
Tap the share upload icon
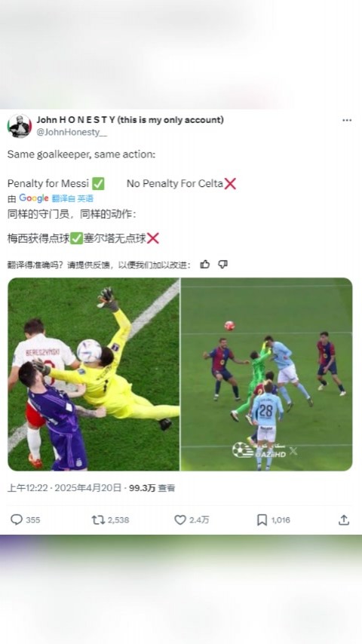[343, 520]
